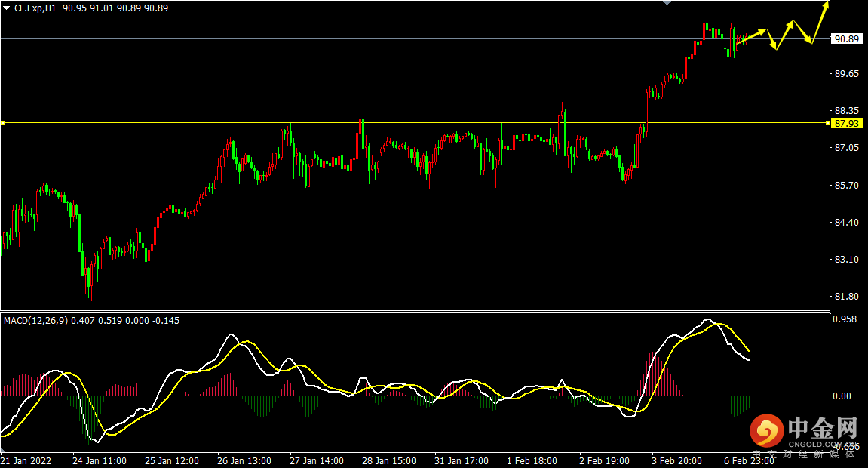Select the yellow horizontal line's left handle
This screenshot has height=468, width=868.
pyautogui.click(x=2, y=122)
